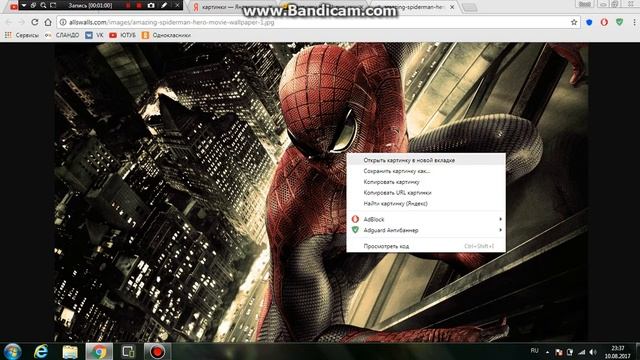640x360 pixels.
Task: Click the Bandicam window mode icon
Action: (x=33, y=5)
